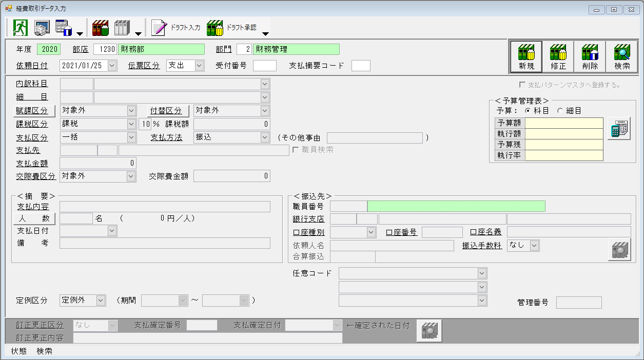
Task: Click the 受付番号 input field
Action: tap(265, 66)
